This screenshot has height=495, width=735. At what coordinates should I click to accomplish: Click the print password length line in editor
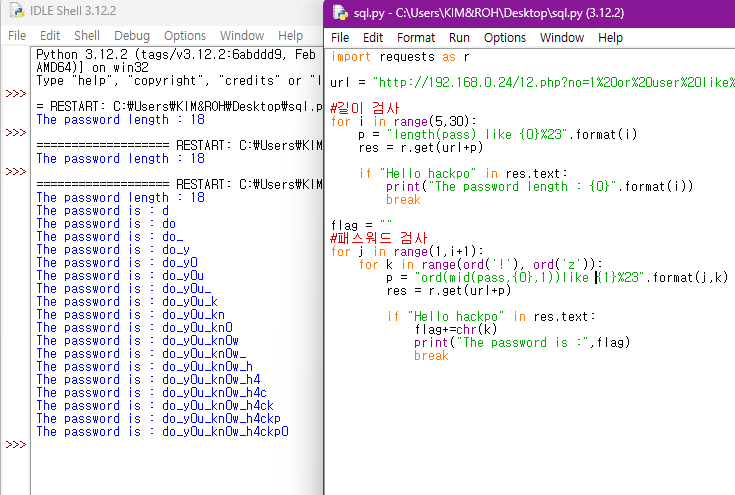pos(540,187)
